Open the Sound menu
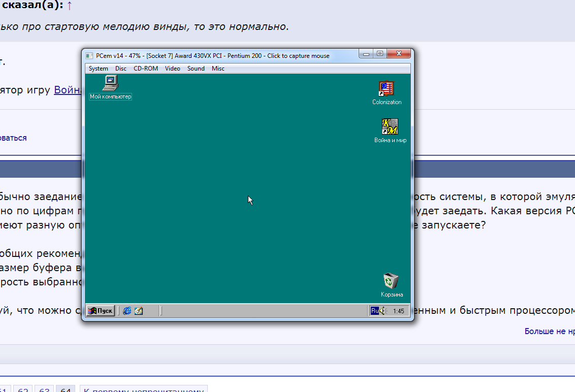Screen dimensions: 575x392 196,68
